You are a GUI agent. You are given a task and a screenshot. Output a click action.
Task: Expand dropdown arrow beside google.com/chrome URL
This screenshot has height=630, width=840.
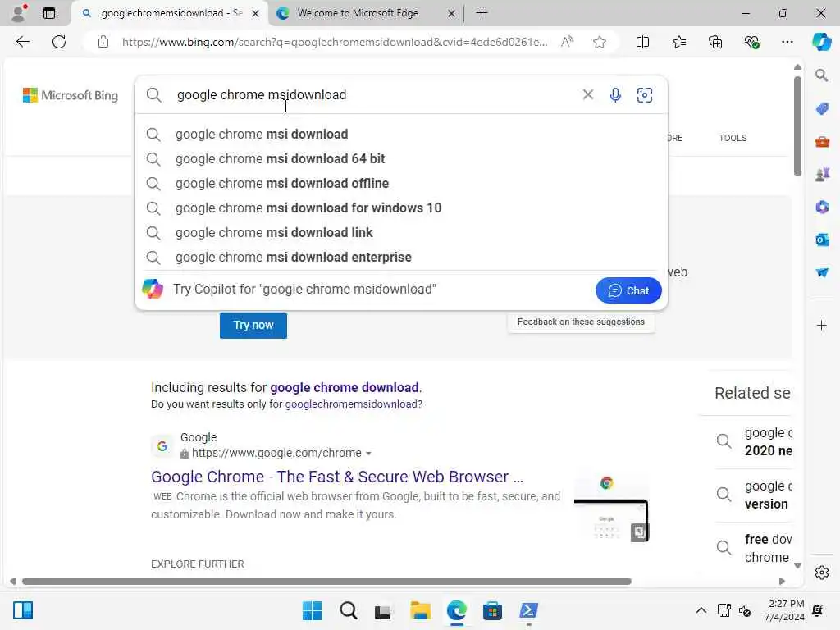click(x=368, y=453)
